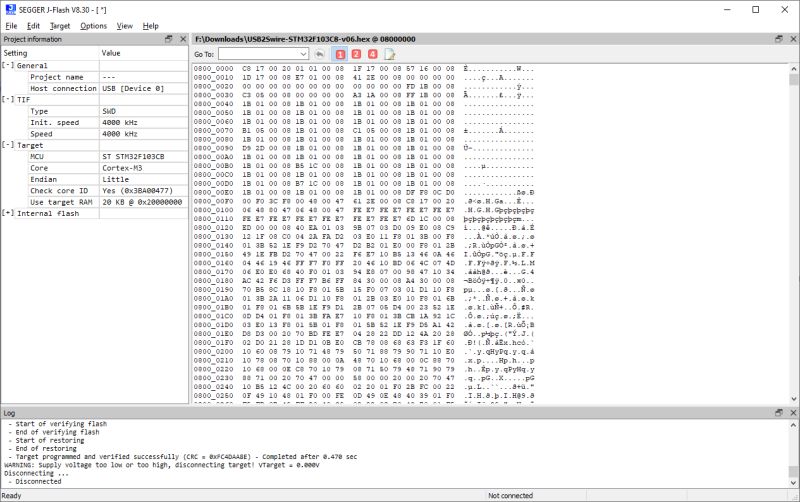Select 4-byte display width icon

[x=372, y=54]
